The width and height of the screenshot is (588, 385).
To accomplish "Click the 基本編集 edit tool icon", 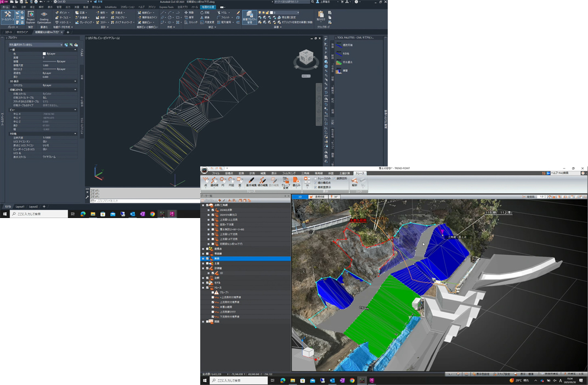I will pyautogui.click(x=251, y=181).
